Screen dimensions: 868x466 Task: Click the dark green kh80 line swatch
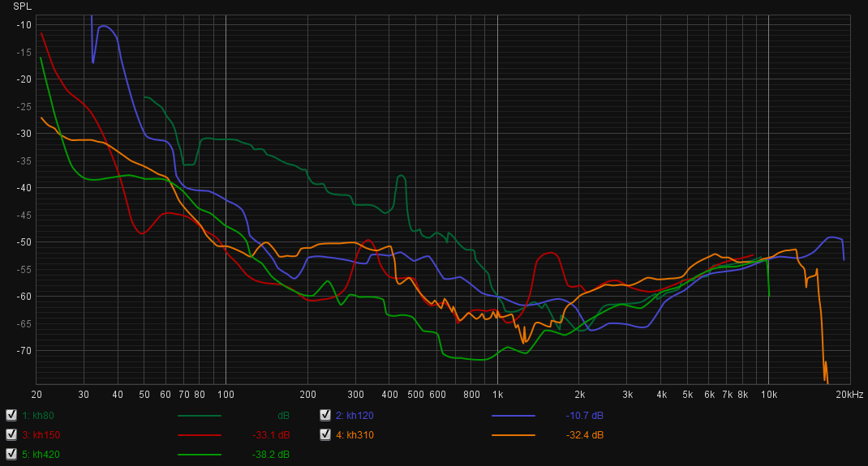(199, 416)
